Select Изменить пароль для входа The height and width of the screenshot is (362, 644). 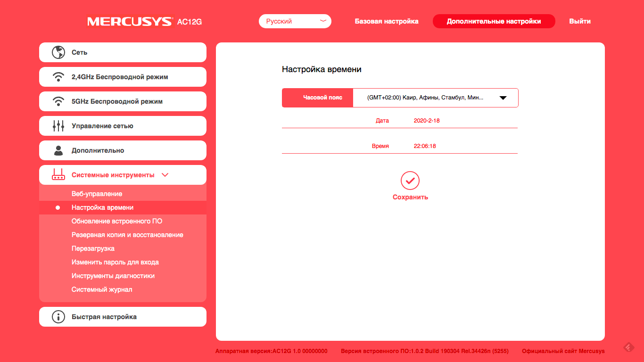pos(115,262)
